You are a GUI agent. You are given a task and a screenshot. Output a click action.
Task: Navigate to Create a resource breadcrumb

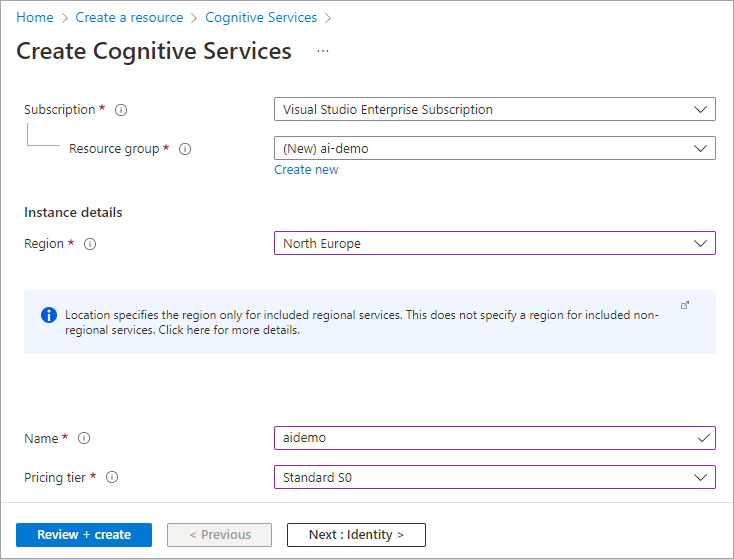[x=129, y=17]
